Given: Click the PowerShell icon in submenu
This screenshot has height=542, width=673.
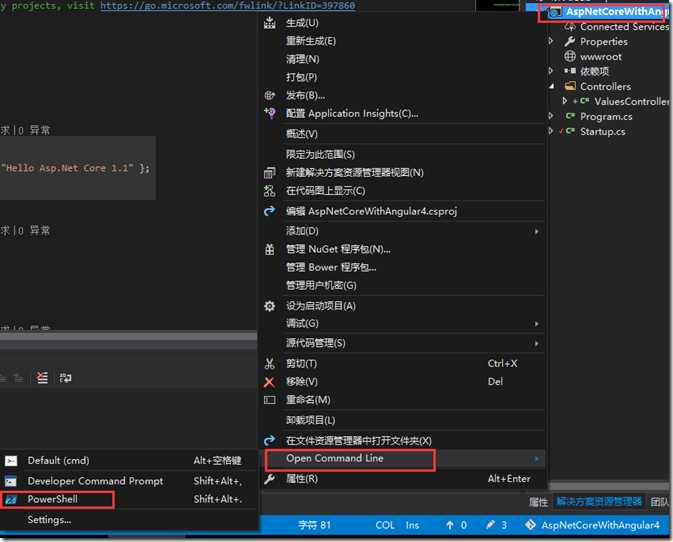Looking at the screenshot, I should 11,500.
